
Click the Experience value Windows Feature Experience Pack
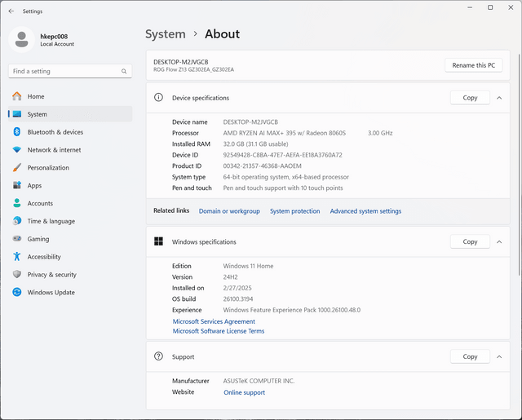click(x=292, y=310)
